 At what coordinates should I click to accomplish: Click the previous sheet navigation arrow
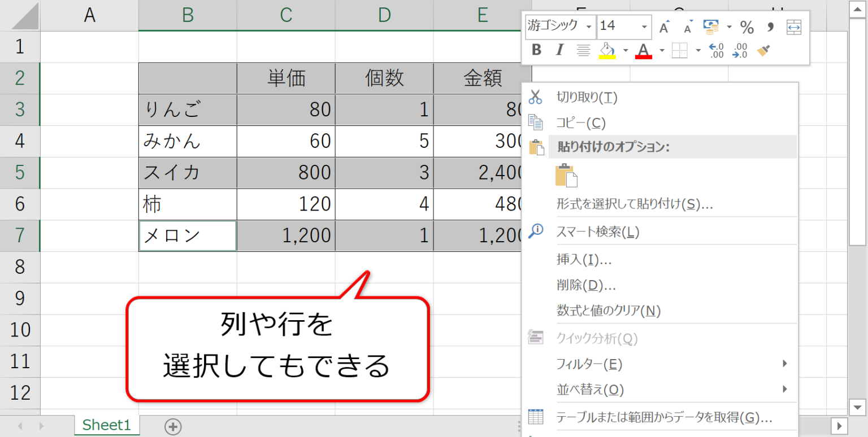pos(19,426)
